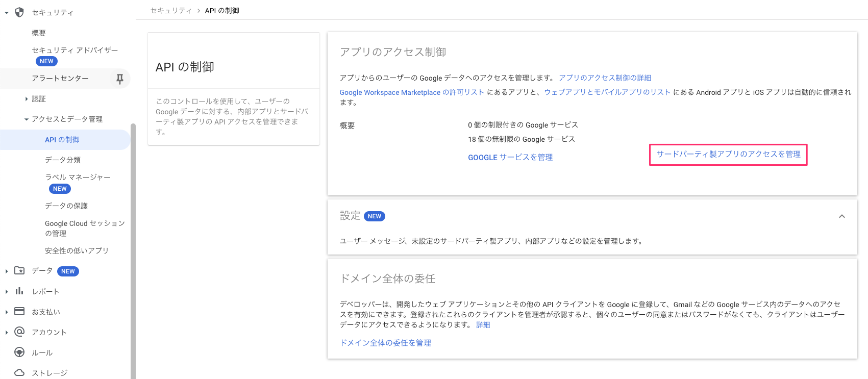The image size is (868, 379).
Task: Open データの保護 menu item
Action: click(x=66, y=206)
